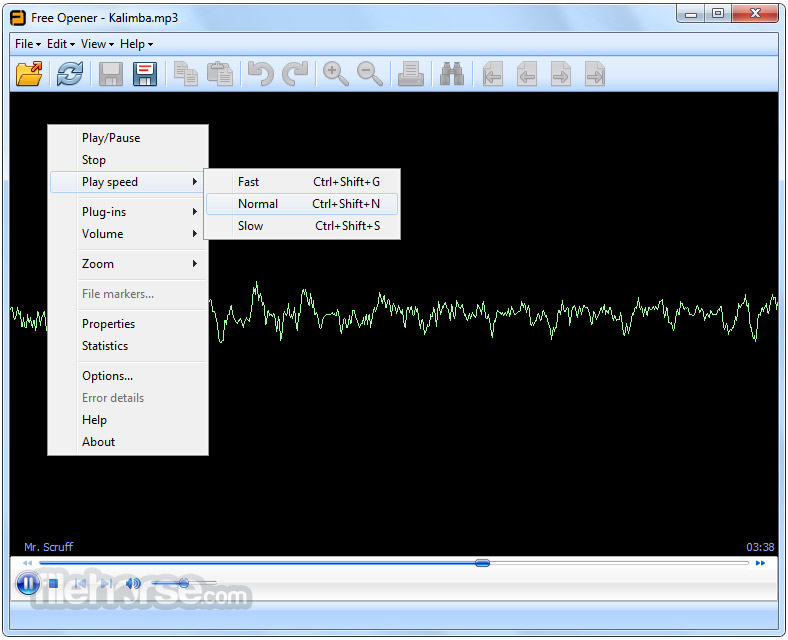The image size is (788, 640).
Task: Choose Play/Pause from the context menu
Action: [x=128, y=138]
